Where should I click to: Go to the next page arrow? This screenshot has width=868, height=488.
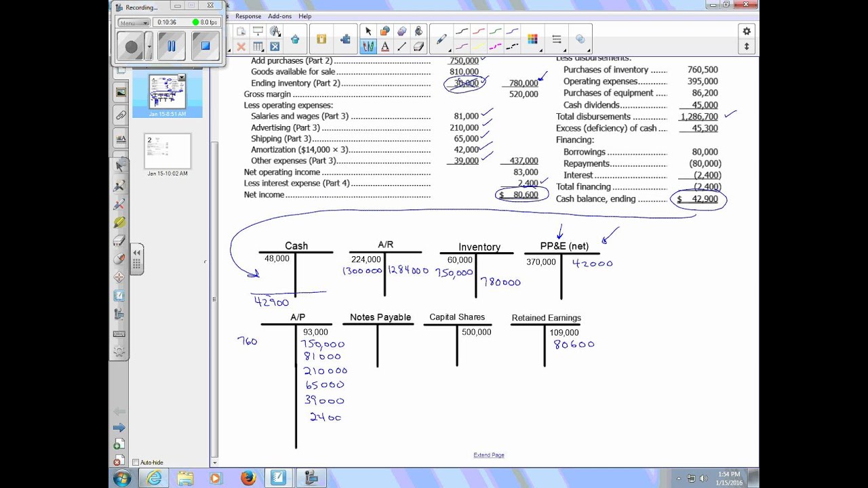tap(119, 427)
